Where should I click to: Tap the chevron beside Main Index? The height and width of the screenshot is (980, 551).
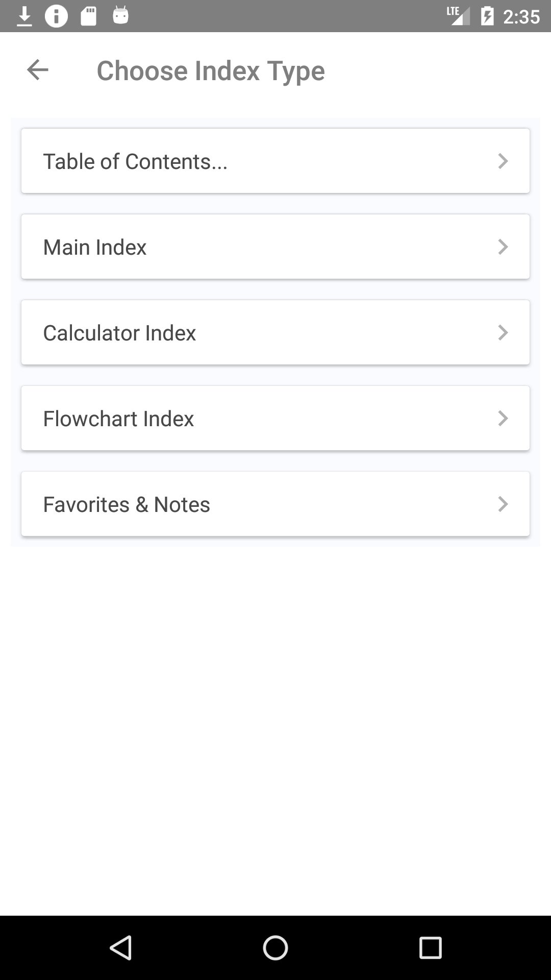[x=503, y=247]
